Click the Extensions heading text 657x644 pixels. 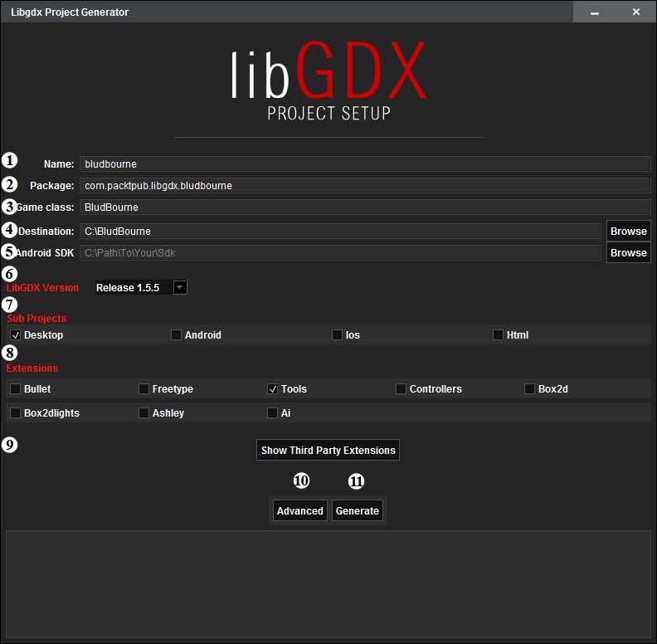[x=32, y=368]
